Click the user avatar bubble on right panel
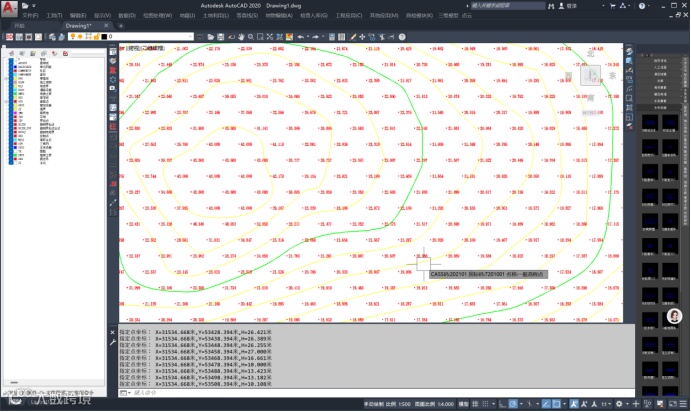 (x=674, y=316)
